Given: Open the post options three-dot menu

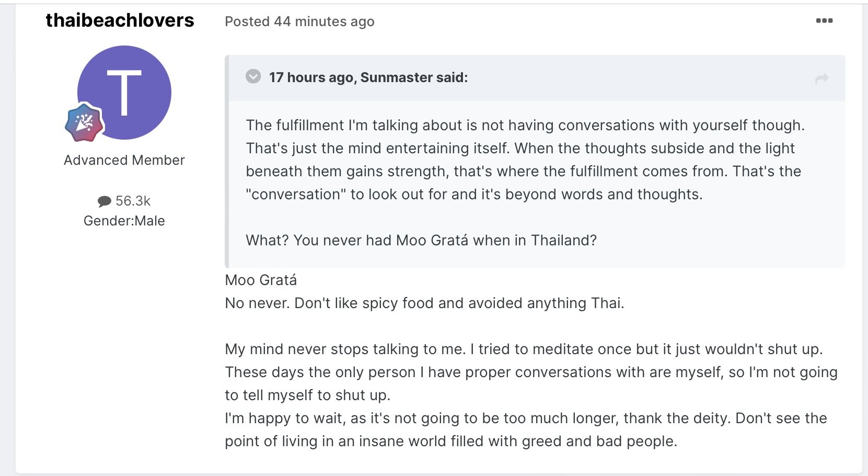Looking at the screenshot, I should coord(824,21).
